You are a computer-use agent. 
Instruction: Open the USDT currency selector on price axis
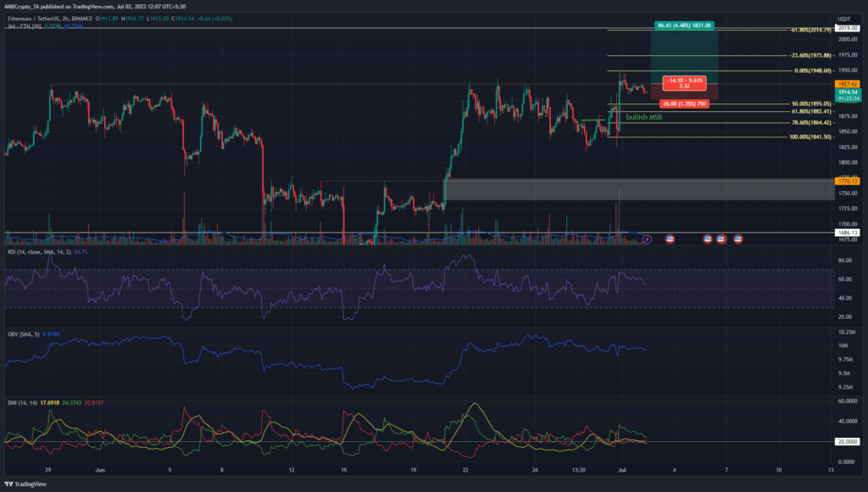tap(843, 19)
